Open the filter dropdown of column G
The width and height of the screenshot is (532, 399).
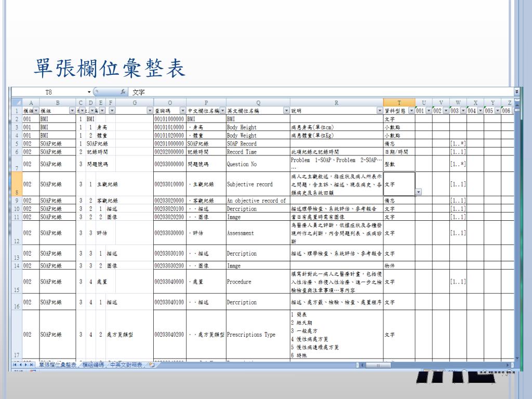point(150,111)
